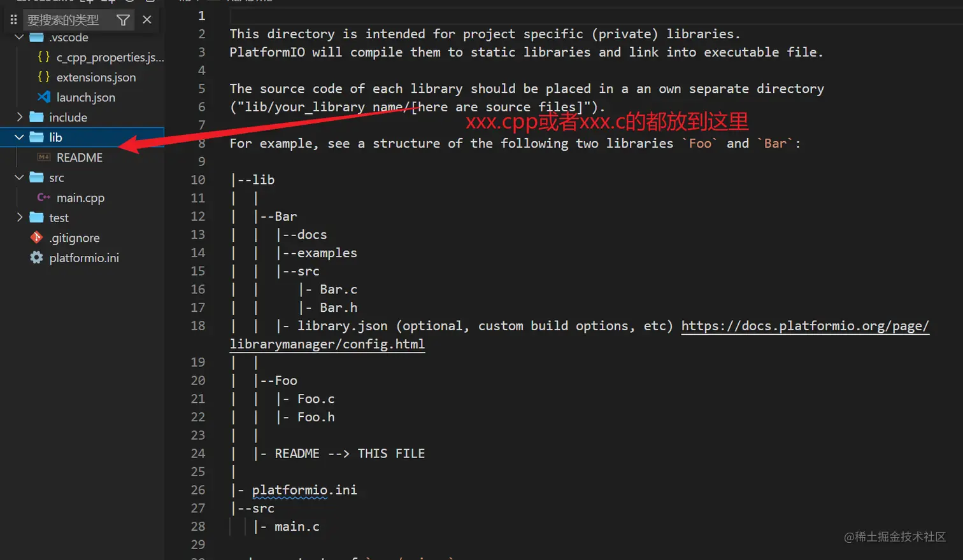
Task: Click the gear icon of platformio.ini
Action: click(36, 258)
